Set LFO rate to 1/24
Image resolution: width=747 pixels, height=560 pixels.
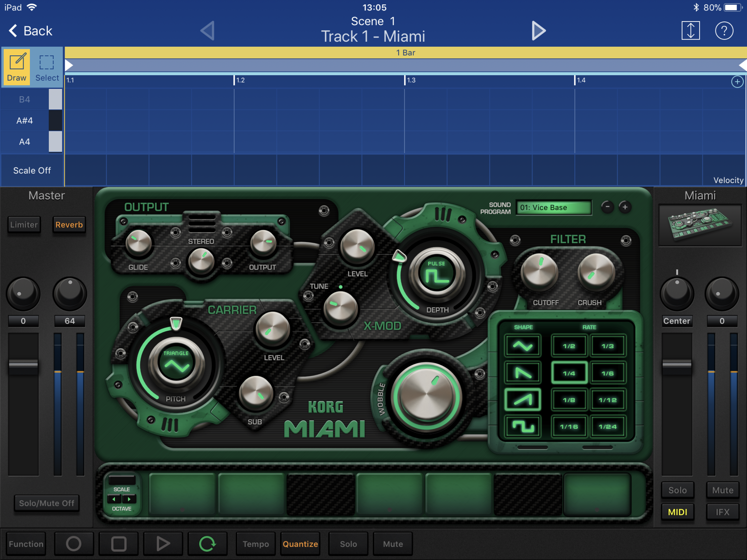click(608, 427)
